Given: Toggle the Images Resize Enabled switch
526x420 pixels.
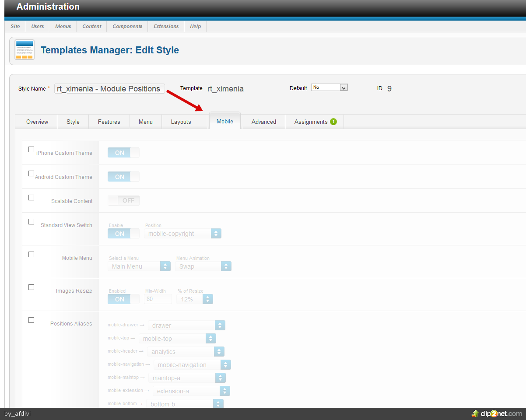Looking at the screenshot, I should (123, 299).
